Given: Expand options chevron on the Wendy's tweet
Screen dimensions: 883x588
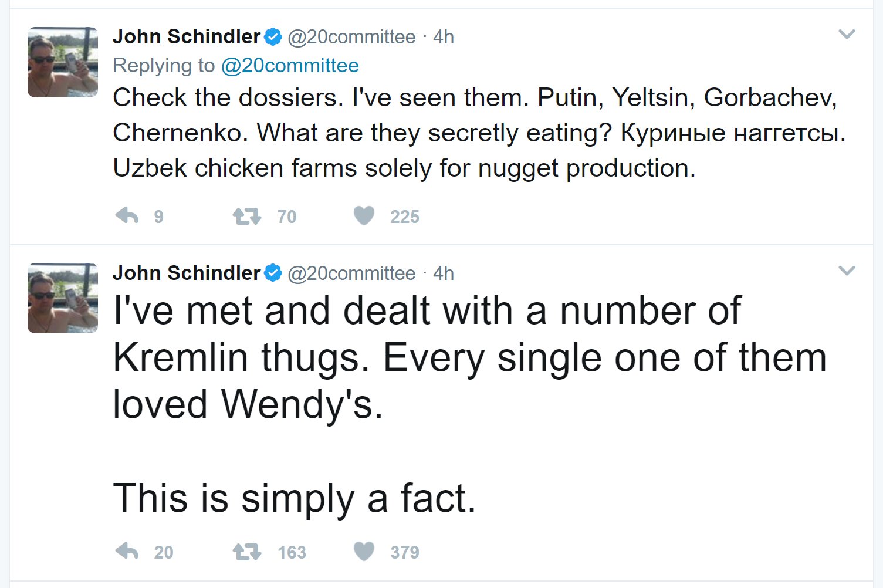Looking at the screenshot, I should pyautogui.click(x=847, y=271).
